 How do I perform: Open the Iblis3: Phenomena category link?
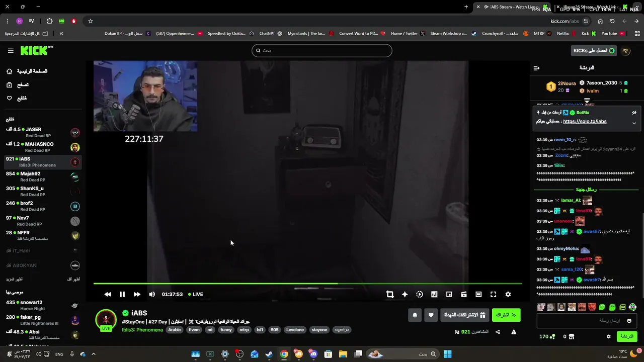coord(142,330)
